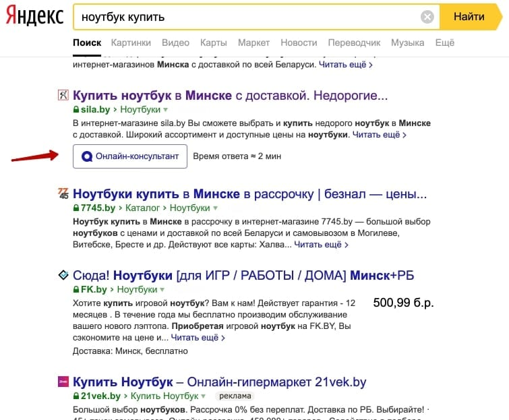
Task: Switch to the Видео tab
Action: [x=175, y=42]
